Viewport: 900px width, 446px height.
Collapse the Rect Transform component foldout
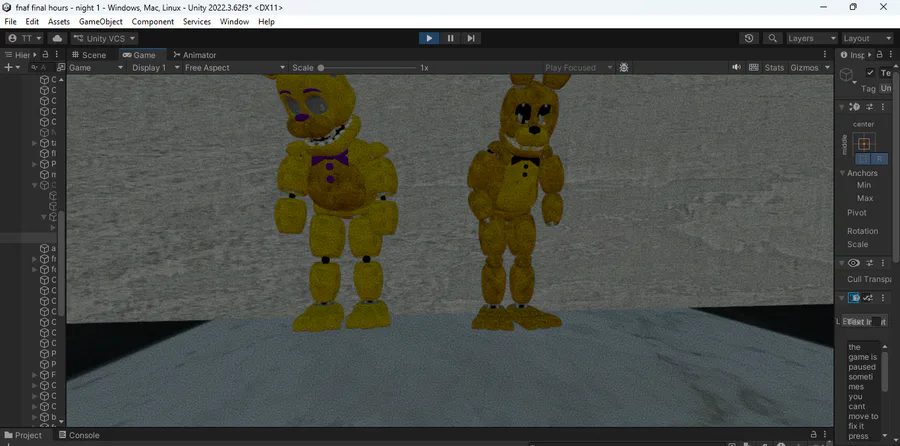[x=842, y=107]
